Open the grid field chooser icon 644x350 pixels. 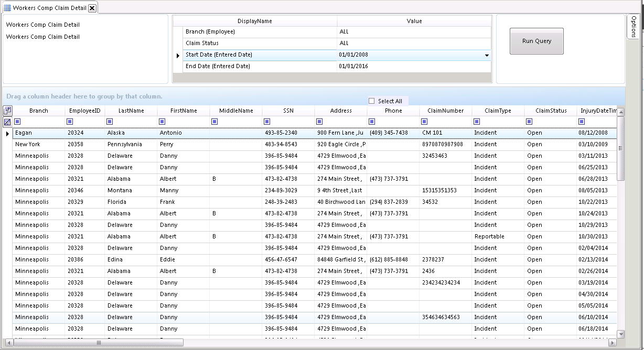pos(7,111)
